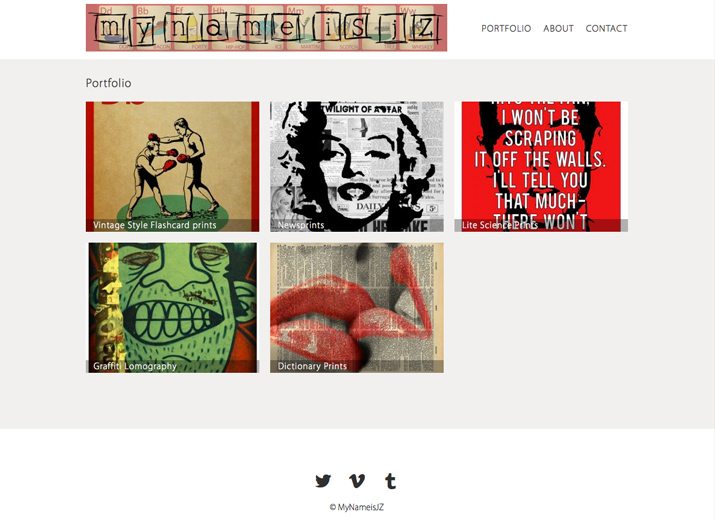Open the Graffiti Lomography thumbnail
Image resolution: width=715 pixels, height=519 pixels.
coord(172,308)
